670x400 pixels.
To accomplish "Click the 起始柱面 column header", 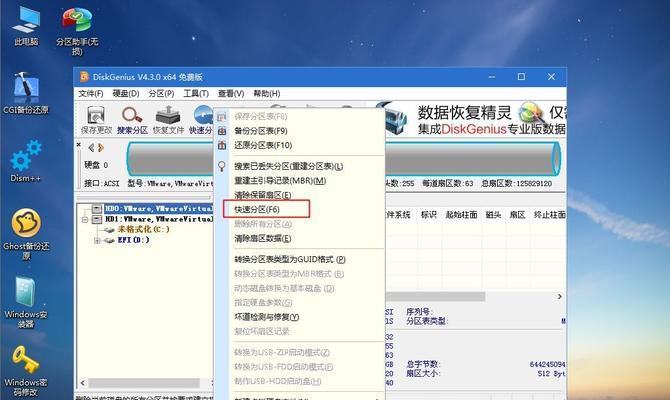I will [x=461, y=215].
